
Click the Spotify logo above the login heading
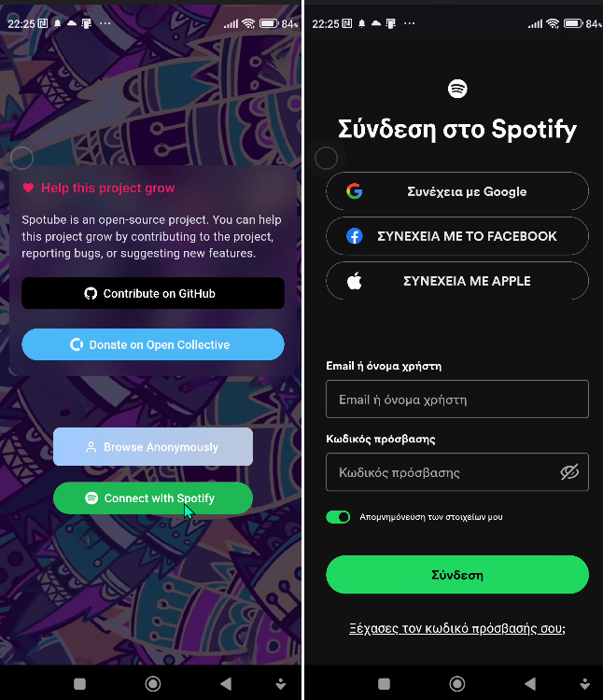coord(457,89)
